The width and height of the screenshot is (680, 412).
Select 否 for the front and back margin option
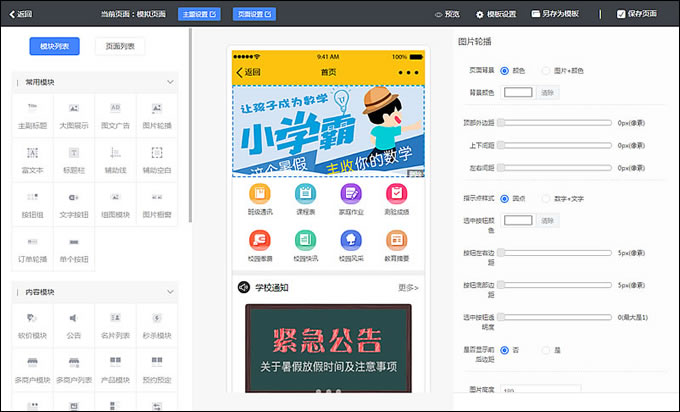(504, 350)
